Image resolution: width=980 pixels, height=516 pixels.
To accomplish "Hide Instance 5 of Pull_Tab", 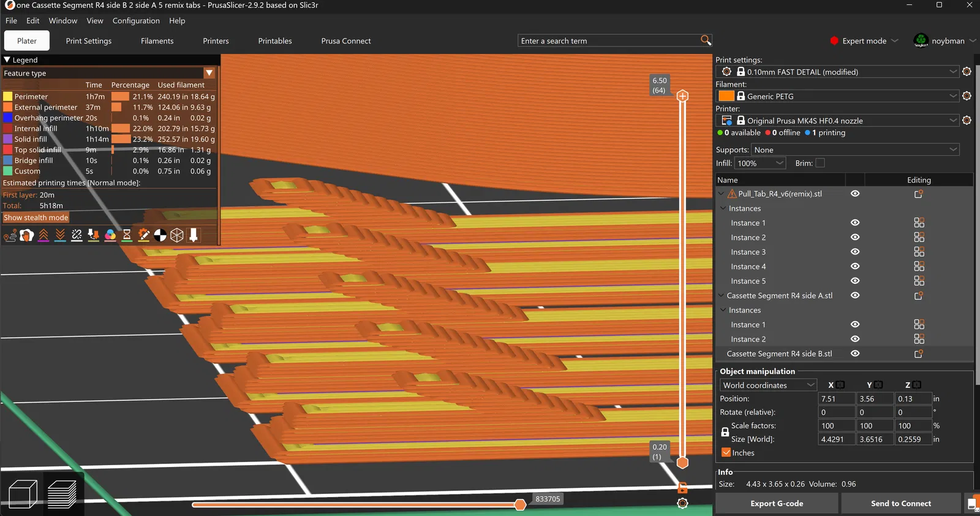I will tap(855, 281).
